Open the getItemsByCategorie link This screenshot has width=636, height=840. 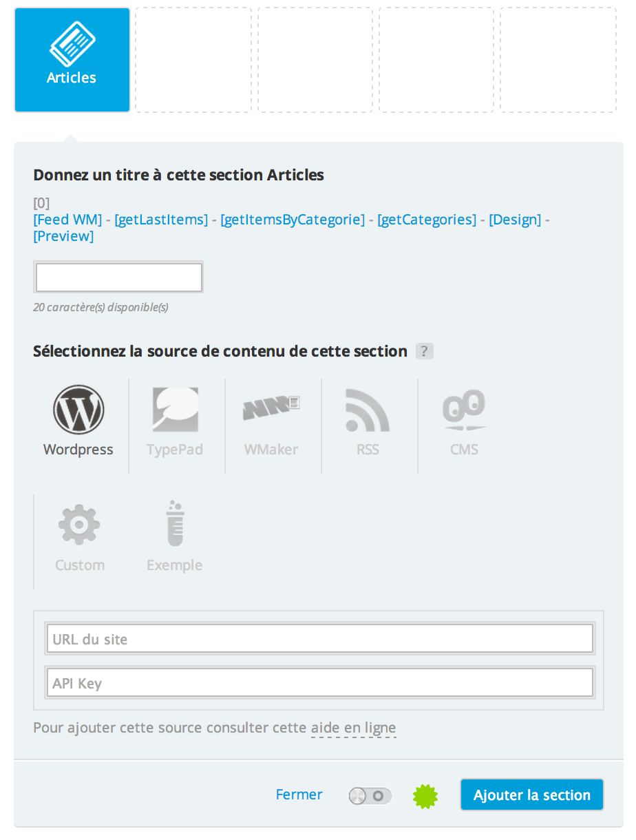pos(293,220)
